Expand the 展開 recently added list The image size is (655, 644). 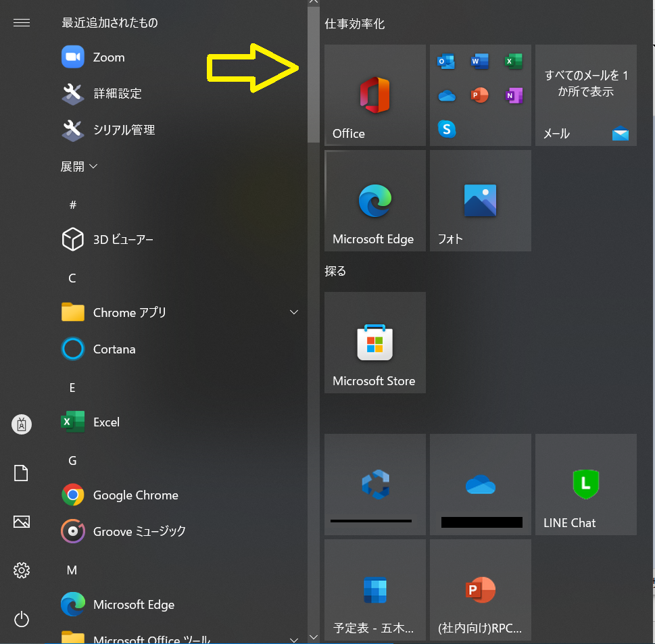click(x=79, y=166)
